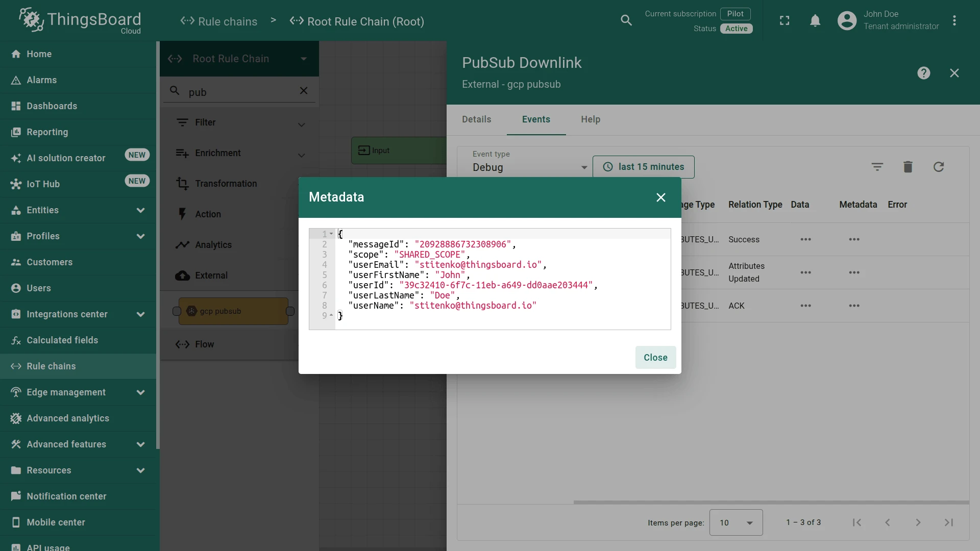Go to last page of events
This screenshot has width=980, height=551.
click(949, 522)
